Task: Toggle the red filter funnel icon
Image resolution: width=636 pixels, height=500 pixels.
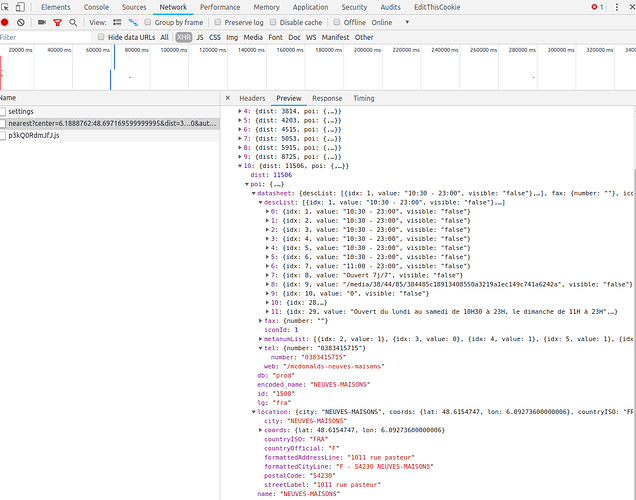Action: click(58, 22)
